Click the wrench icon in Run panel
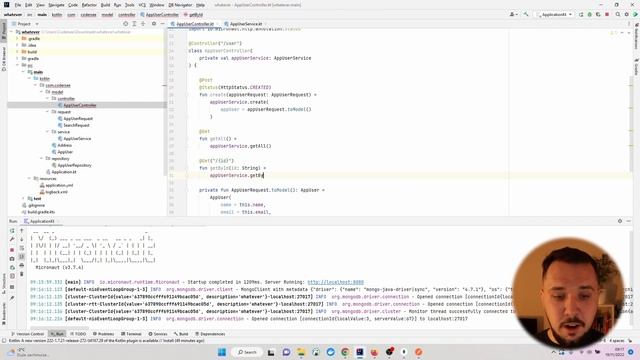Viewport: 640px width, 360px height. pos(12,239)
